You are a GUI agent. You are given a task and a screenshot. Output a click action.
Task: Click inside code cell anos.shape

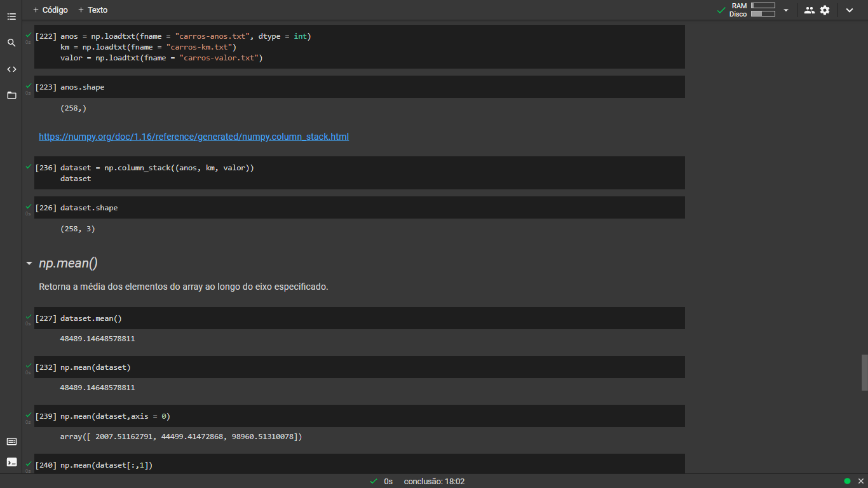(x=360, y=87)
